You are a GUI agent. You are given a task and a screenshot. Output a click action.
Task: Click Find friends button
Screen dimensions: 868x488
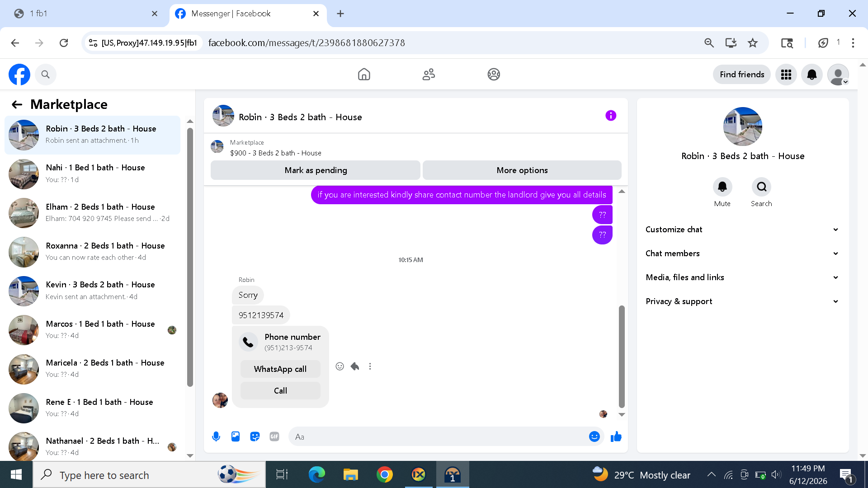(742, 75)
